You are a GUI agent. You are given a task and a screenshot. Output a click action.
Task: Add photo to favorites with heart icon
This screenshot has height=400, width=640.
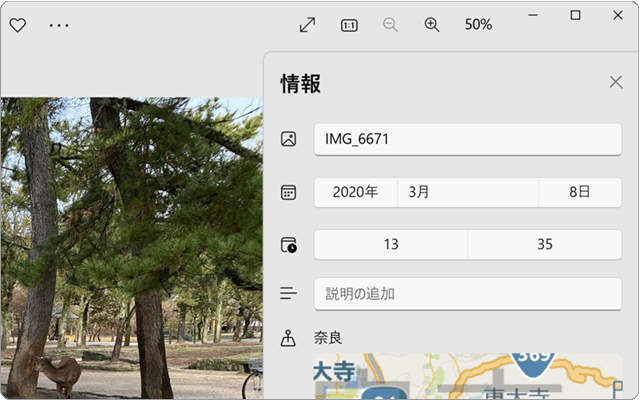18,25
